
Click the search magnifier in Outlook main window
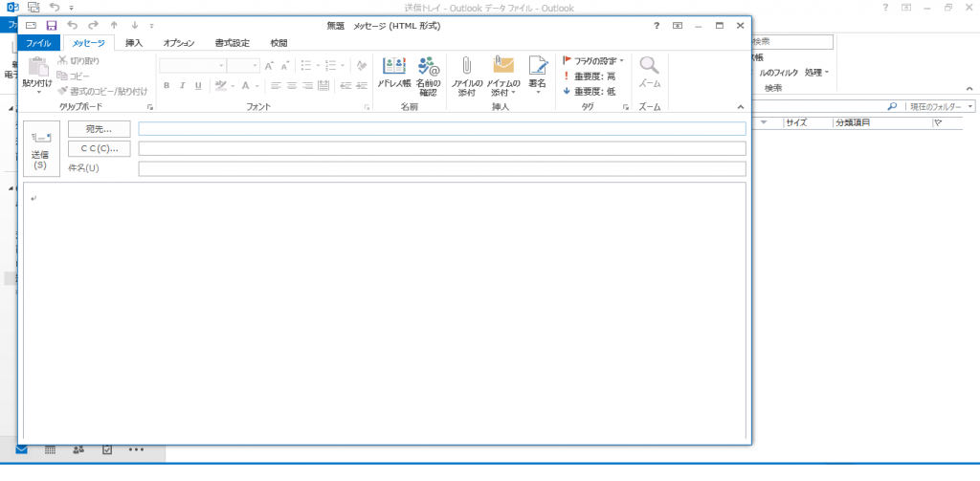(x=892, y=107)
